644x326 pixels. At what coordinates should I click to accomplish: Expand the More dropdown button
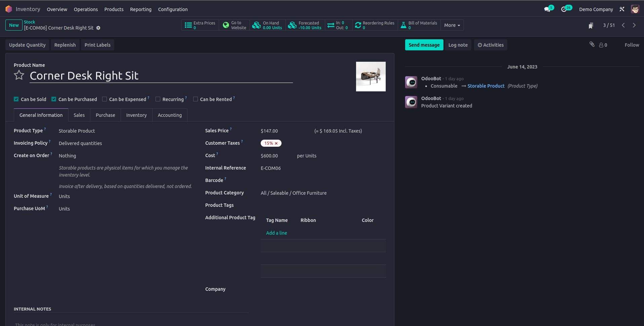452,25
